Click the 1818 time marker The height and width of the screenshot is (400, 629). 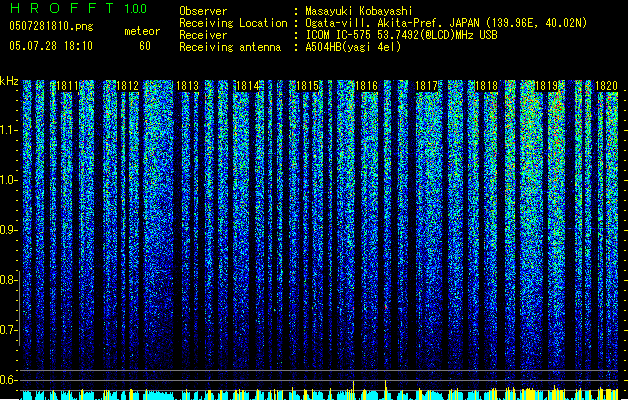click(486, 86)
